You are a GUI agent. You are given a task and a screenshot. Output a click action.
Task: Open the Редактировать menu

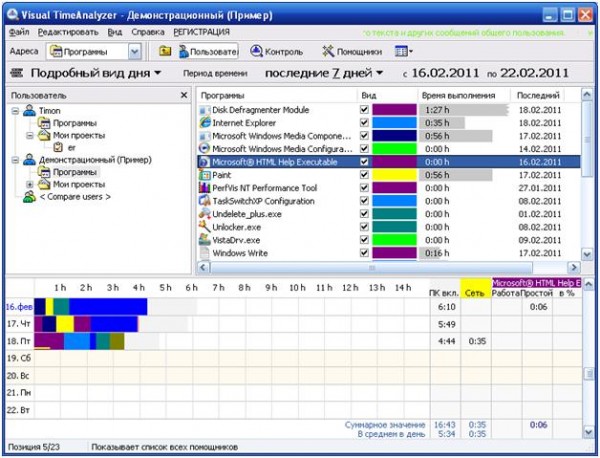(68, 32)
